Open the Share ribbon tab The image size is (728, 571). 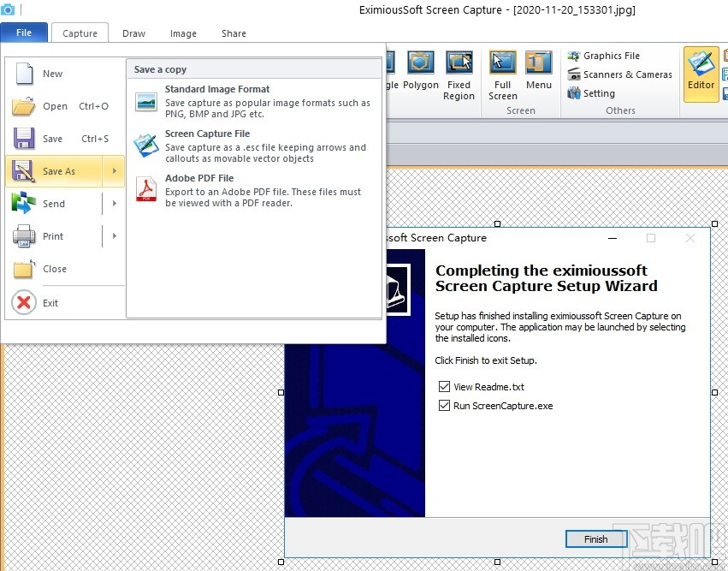[x=234, y=33]
